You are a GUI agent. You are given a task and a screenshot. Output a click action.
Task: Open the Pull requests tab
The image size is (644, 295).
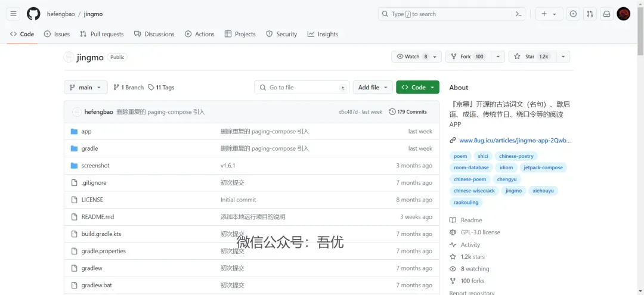click(102, 34)
